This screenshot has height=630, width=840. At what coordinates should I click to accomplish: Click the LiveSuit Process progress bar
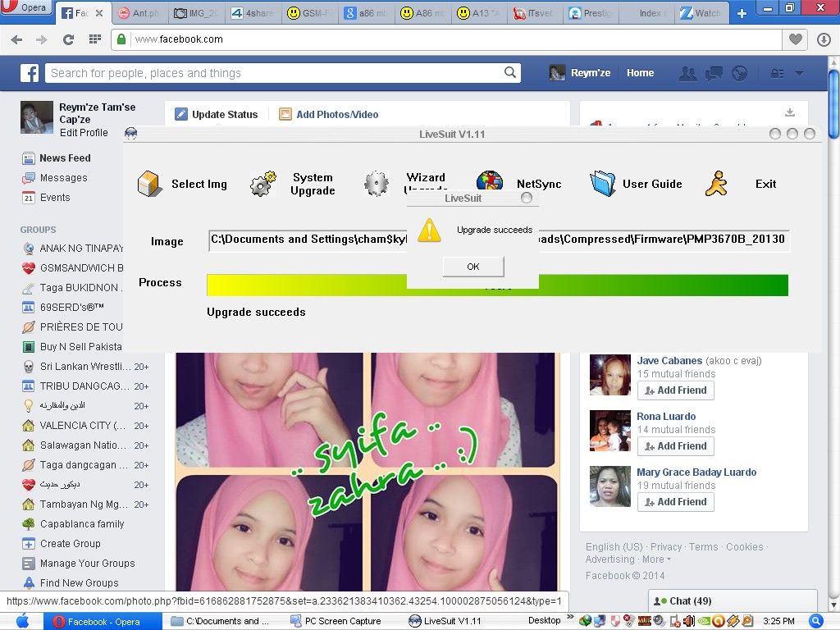497,285
